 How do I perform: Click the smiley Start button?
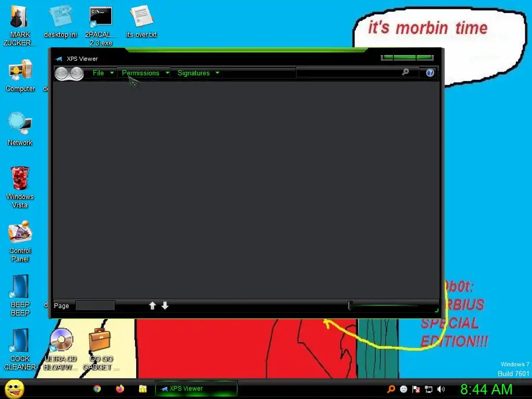click(14, 389)
